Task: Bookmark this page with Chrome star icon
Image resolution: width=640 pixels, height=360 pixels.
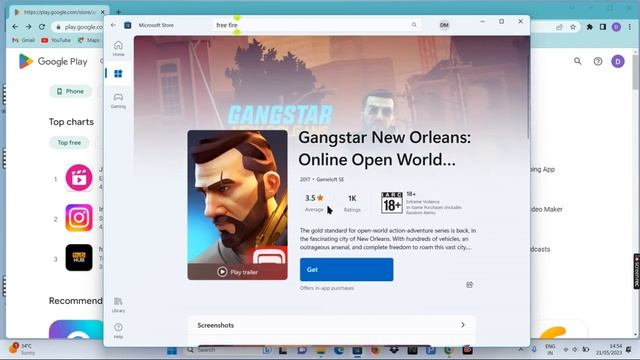Action: pyautogui.click(x=573, y=27)
